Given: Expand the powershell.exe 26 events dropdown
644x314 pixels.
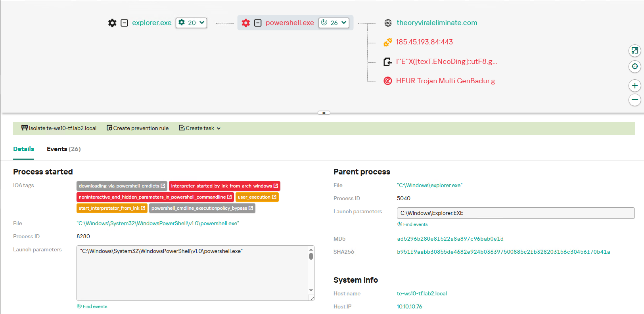Looking at the screenshot, I should click(334, 23).
